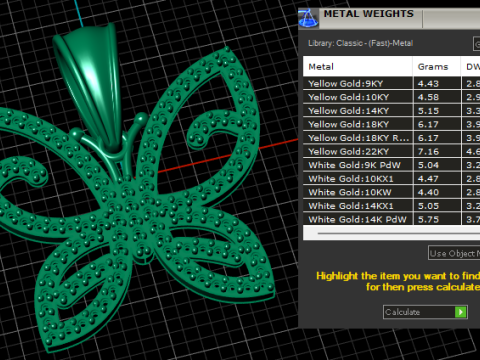Select the Yellow Gold:18KY row
Screen dimensions: 480x360
pos(392,124)
